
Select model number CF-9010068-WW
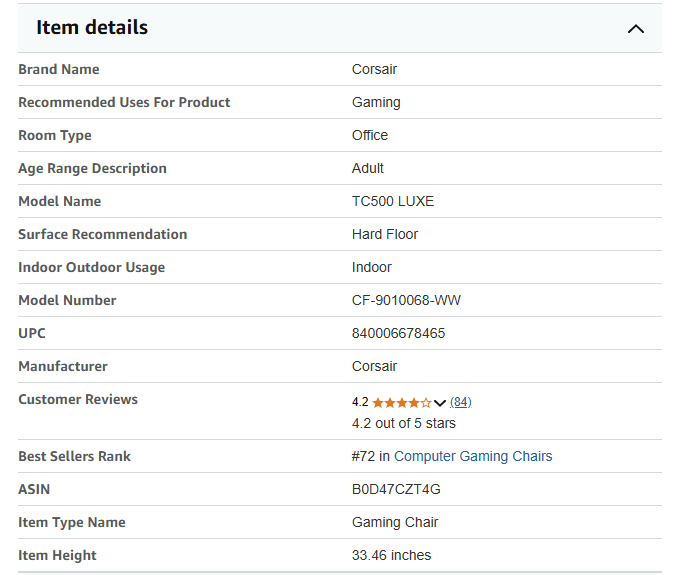406,300
